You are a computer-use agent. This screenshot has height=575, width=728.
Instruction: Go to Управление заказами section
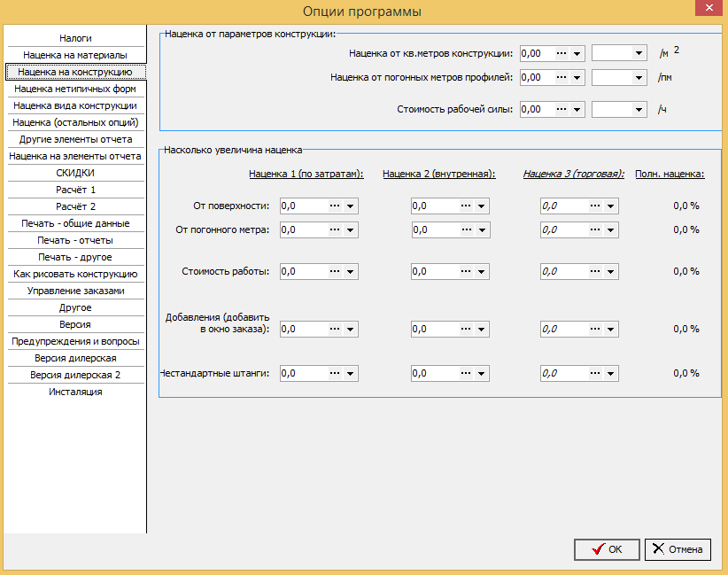75,291
